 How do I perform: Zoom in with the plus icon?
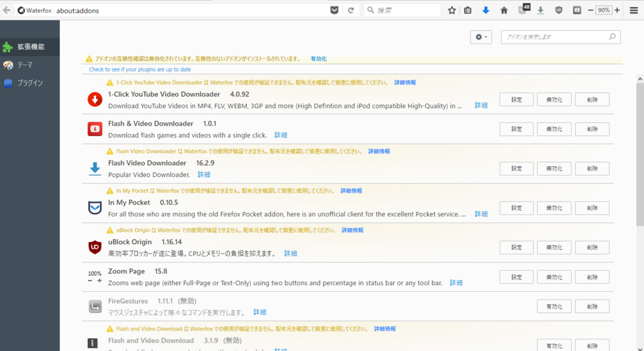click(x=617, y=10)
